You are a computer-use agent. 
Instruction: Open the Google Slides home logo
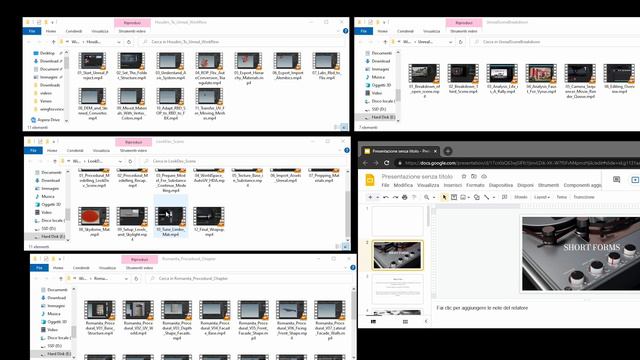tap(370, 180)
